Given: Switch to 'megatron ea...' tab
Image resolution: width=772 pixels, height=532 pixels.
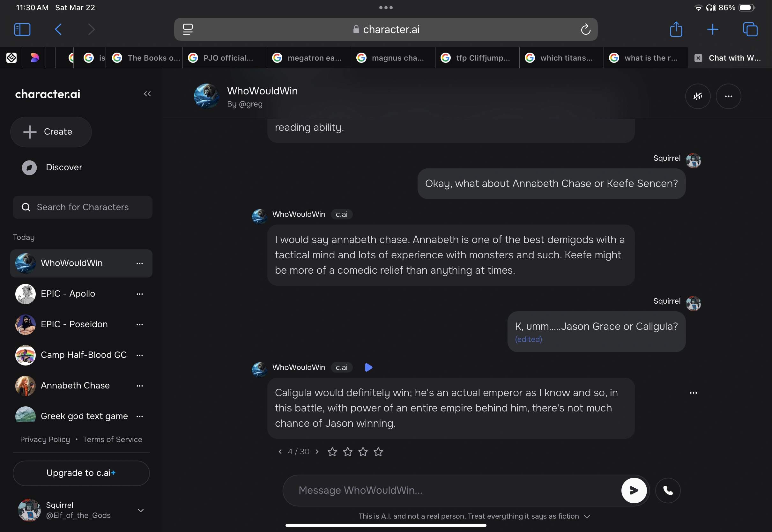Looking at the screenshot, I should (308, 58).
